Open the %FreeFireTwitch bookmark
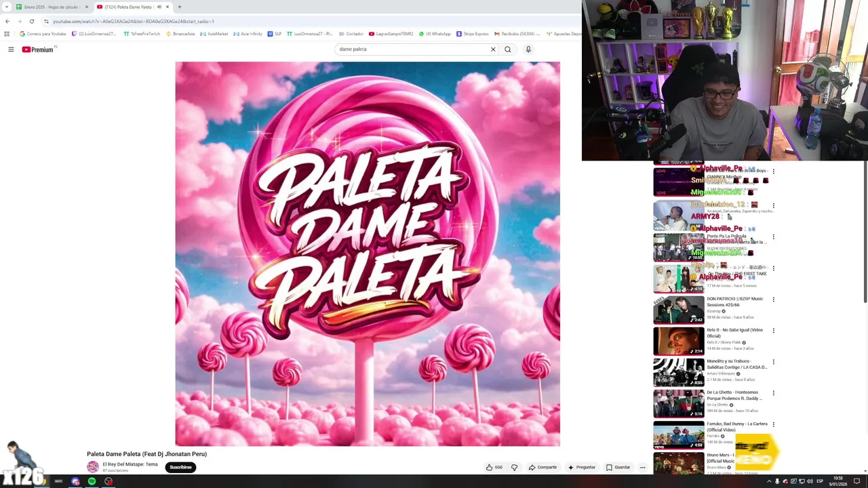Image resolution: width=868 pixels, height=488 pixels. 142,34
